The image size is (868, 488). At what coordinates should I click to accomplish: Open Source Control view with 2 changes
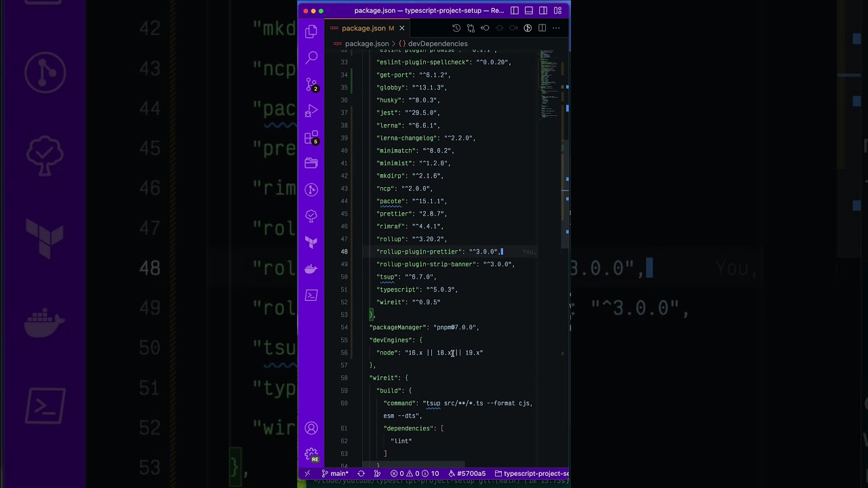click(311, 85)
